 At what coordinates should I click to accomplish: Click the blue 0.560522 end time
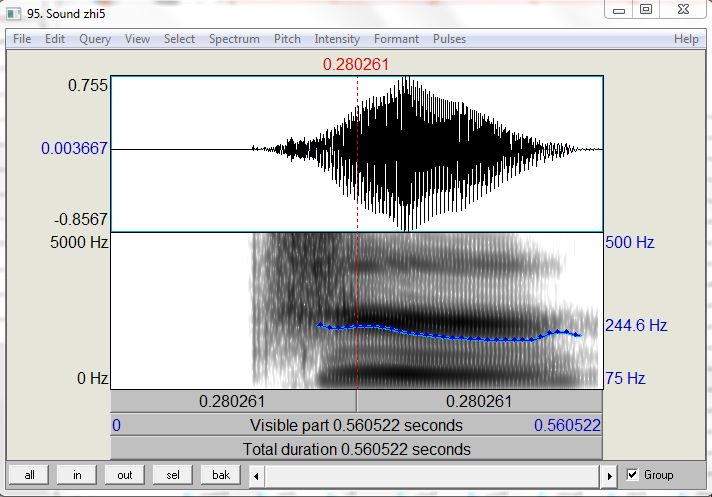567,425
